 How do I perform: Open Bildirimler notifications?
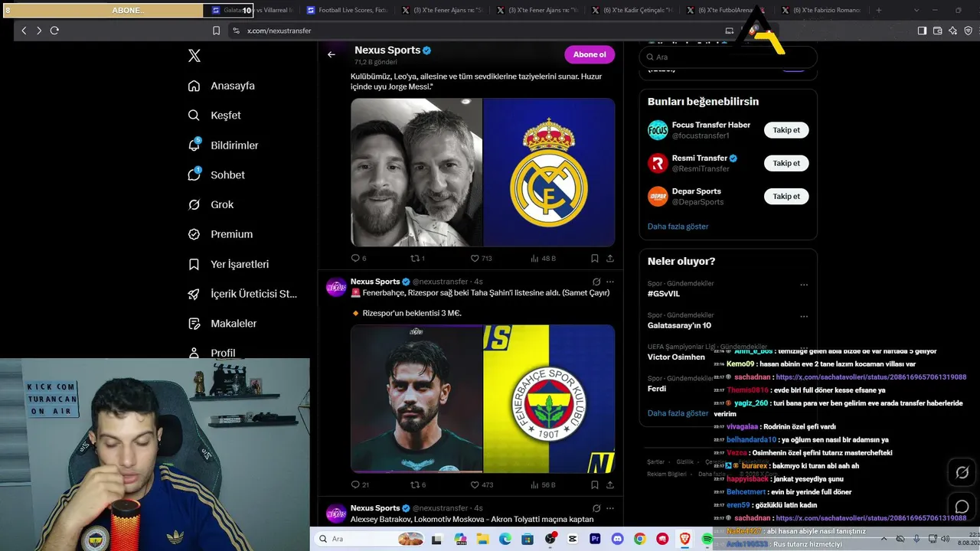pyautogui.click(x=224, y=145)
